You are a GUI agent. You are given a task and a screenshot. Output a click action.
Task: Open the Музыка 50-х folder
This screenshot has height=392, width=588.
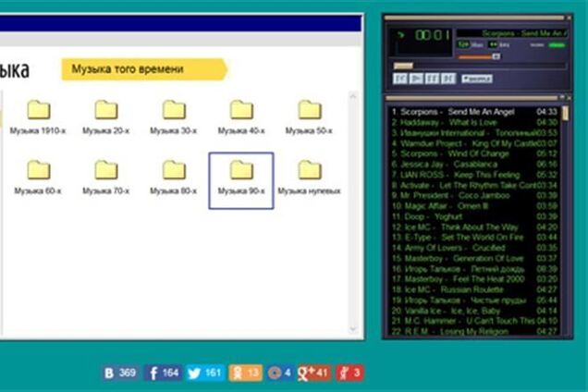(x=309, y=117)
